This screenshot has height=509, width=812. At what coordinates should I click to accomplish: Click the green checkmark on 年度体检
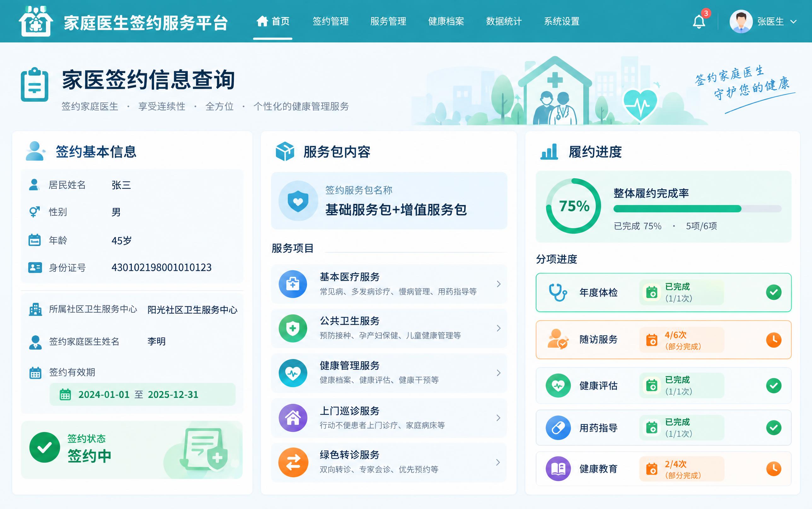(x=774, y=292)
